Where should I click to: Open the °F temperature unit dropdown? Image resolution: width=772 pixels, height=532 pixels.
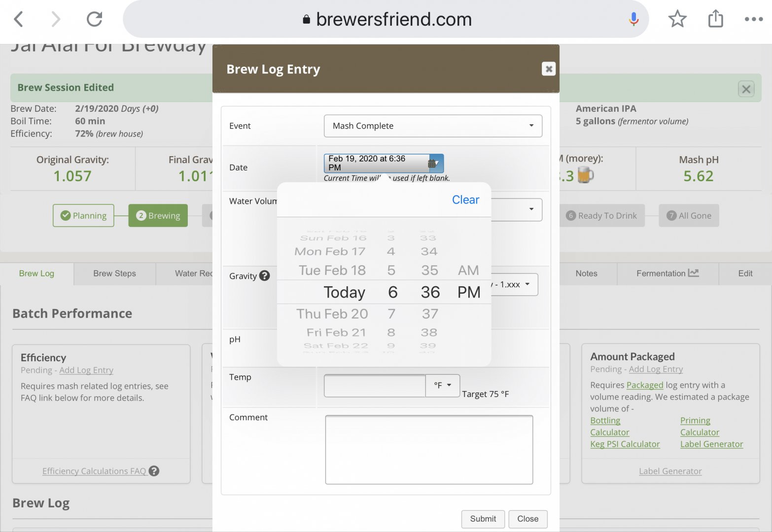tap(442, 385)
